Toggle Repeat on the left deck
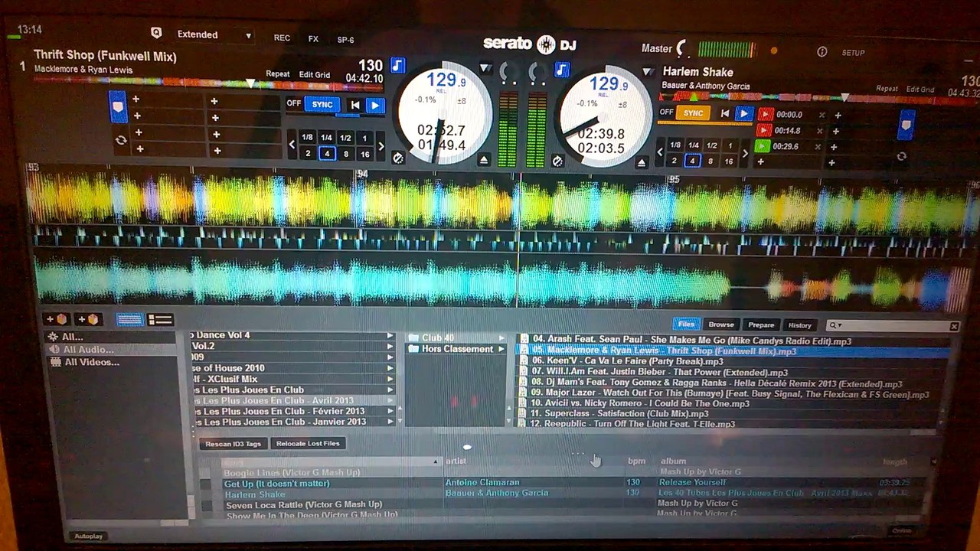This screenshot has width=980, height=551. pyautogui.click(x=277, y=74)
